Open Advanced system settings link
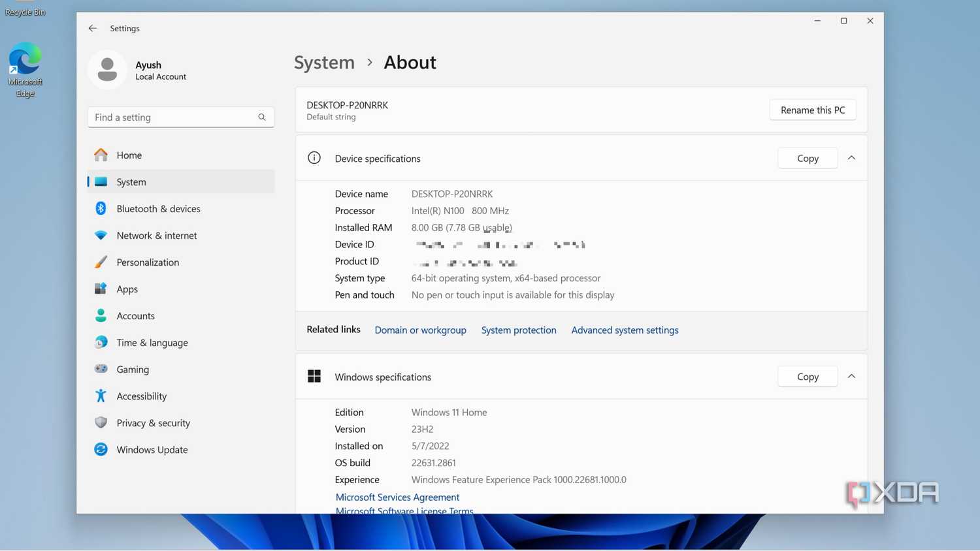The image size is (980, 551). [625, 330]
